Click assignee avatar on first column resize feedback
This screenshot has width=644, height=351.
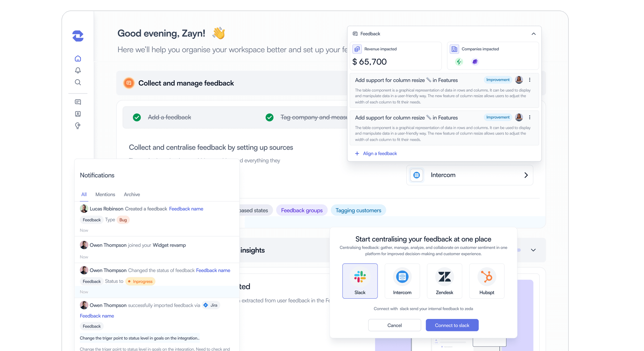tap(519, 80)
